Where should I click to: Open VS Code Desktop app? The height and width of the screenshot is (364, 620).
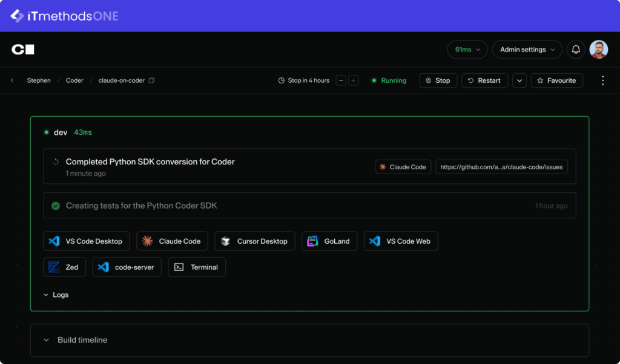86,241
